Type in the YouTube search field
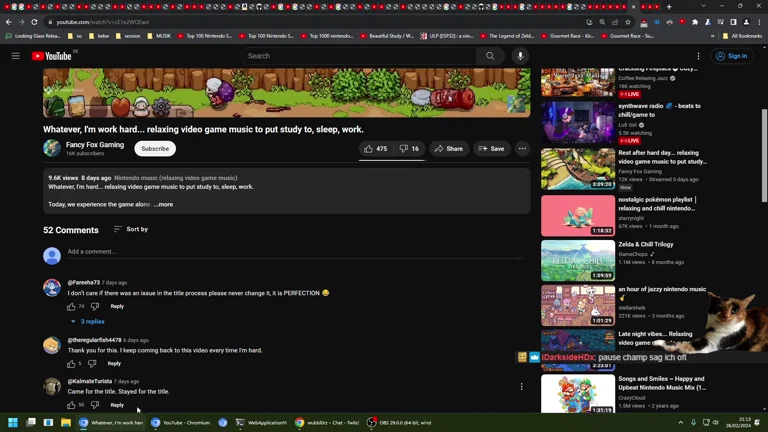768x432 pixels. (358, 56)
